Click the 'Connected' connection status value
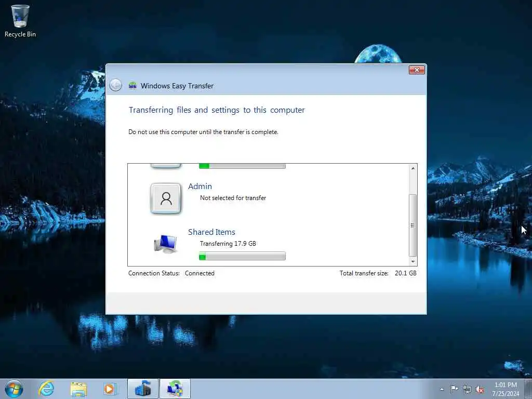This screenshot has height=399, width=532. click(199, 273)
